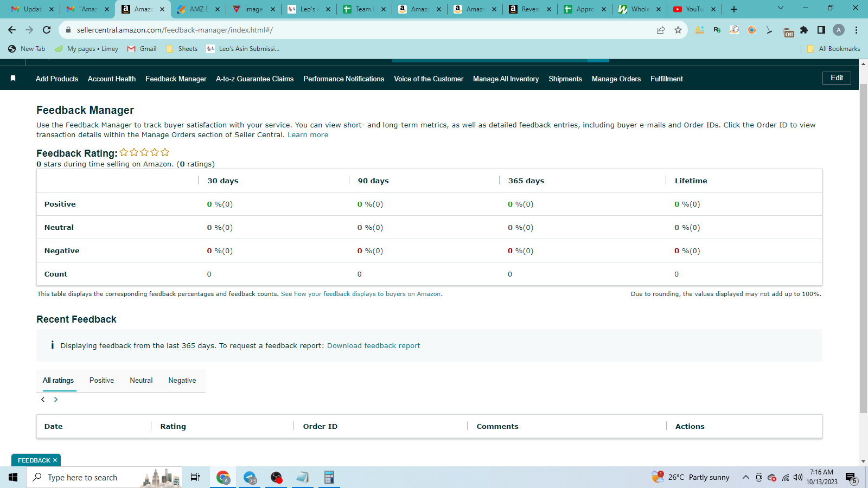Open the Extensions puzzle-piece menu
Image resolution: width=868 pixels, height=488 pixels.
tap(804, 30)
